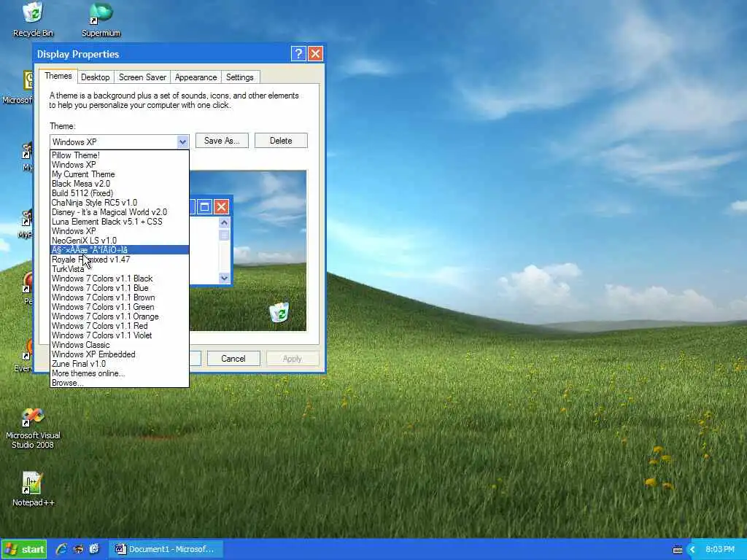The image size is (747, 560).
Task: Collapse the Theme combo box dropdown arrow
Action: coord(182,141)
